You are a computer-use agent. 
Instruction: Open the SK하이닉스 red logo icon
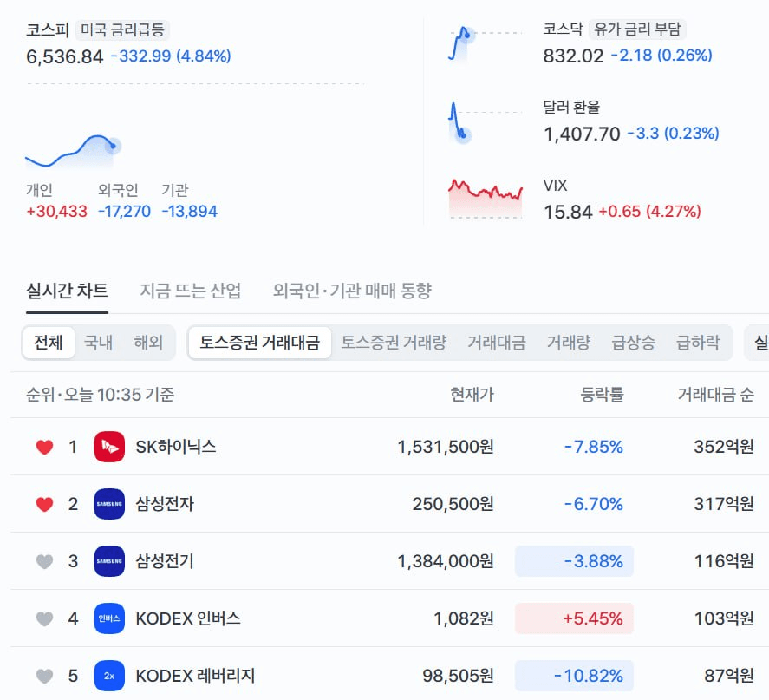(109, 447)
